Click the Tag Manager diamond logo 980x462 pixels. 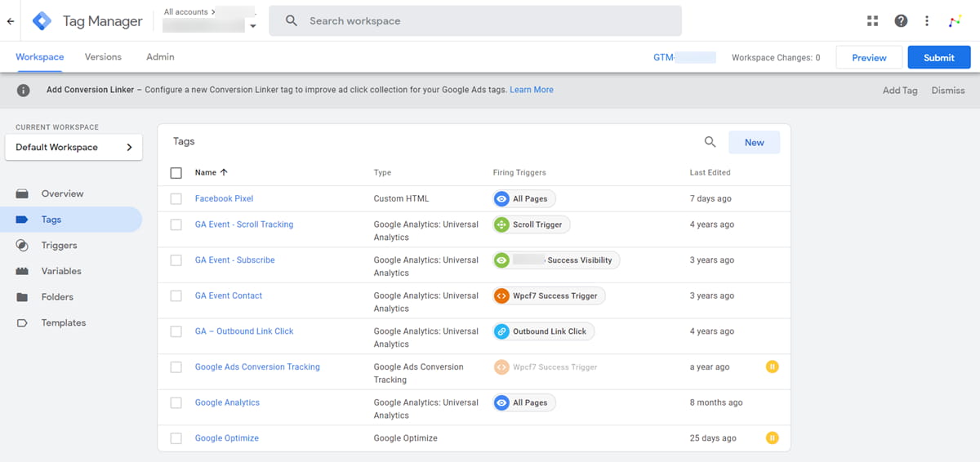coord(42,21)
